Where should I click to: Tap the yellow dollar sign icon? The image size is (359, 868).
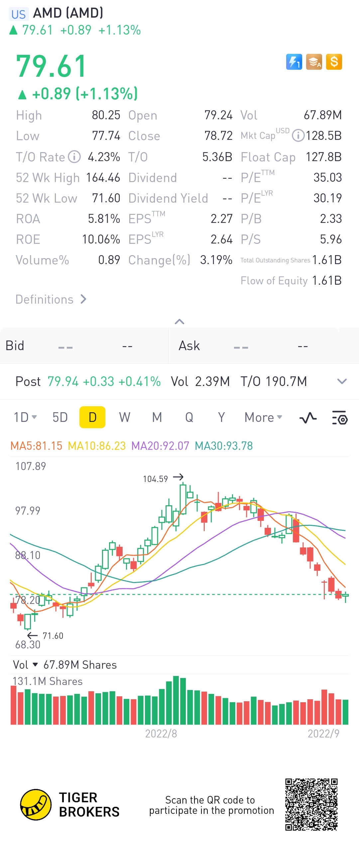(334, 62)
